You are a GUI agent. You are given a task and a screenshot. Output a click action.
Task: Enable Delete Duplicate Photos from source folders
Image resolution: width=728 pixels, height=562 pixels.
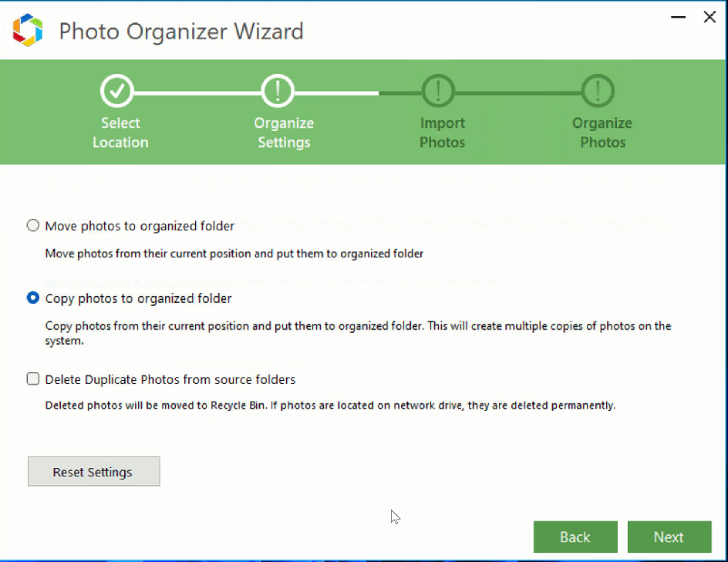[x=32, y=379]
